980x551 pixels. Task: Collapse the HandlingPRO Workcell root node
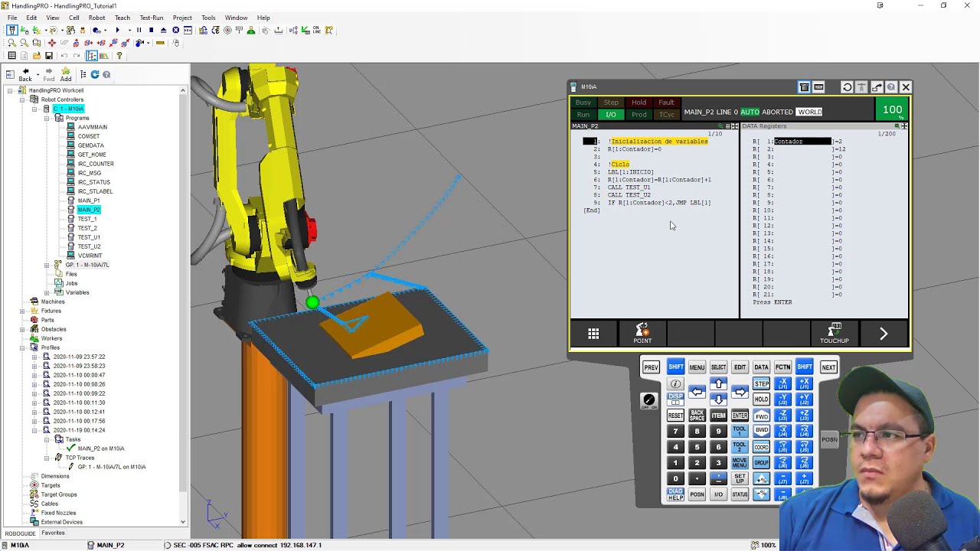pos(10,90)
